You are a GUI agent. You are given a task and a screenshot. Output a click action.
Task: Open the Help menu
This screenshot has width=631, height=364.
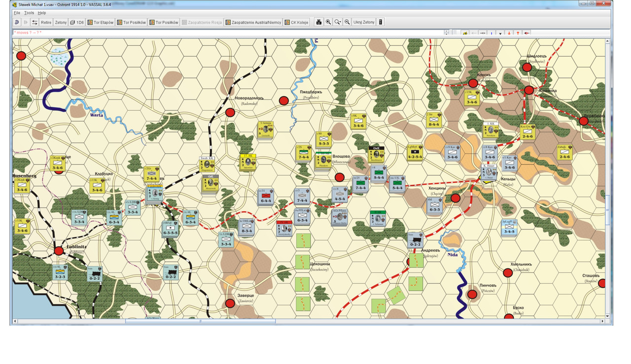click(42, 13)
